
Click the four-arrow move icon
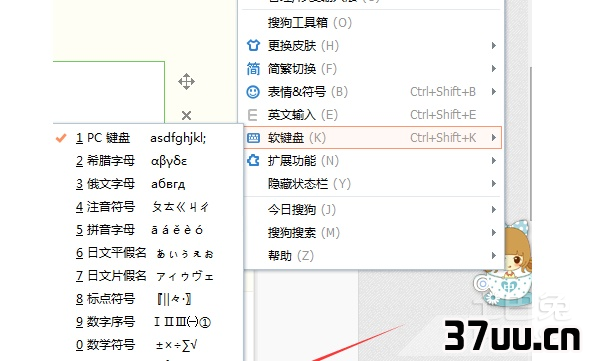(186, 82)
